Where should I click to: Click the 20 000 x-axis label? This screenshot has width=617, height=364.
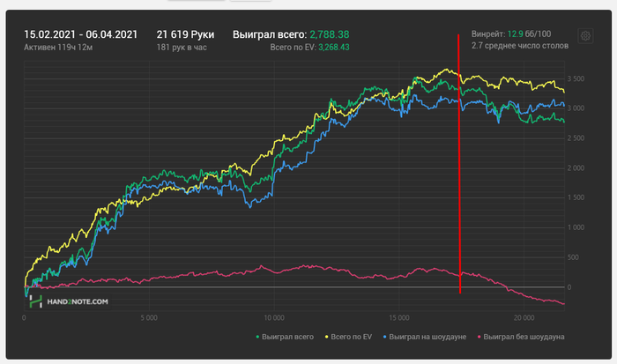524,317
